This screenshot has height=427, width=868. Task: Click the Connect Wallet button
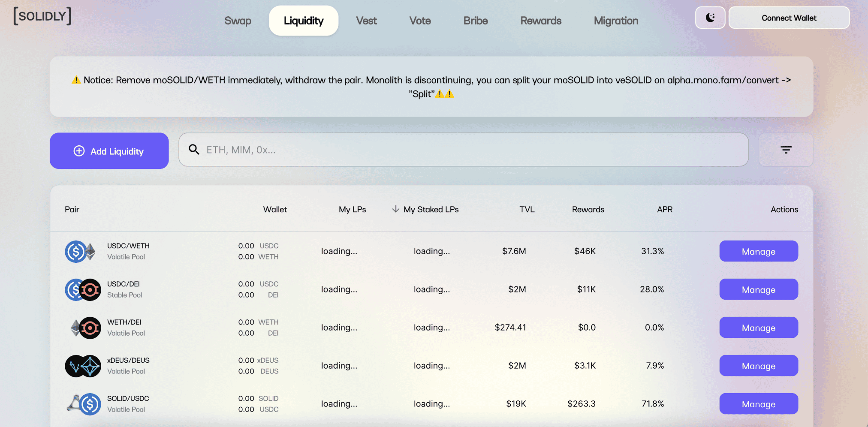(789, 18)
